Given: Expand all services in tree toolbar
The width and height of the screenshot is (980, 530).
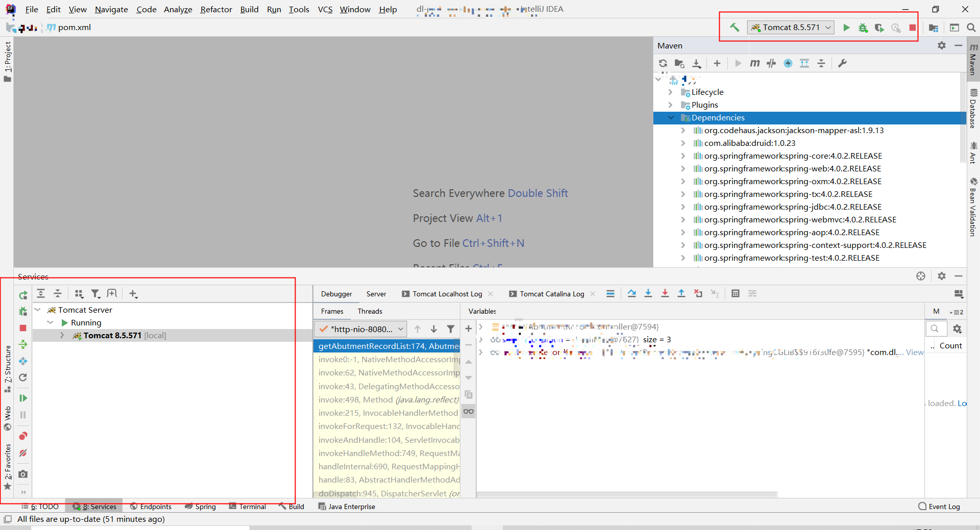Looking at the screenshot, I should (x=41, y=293).
